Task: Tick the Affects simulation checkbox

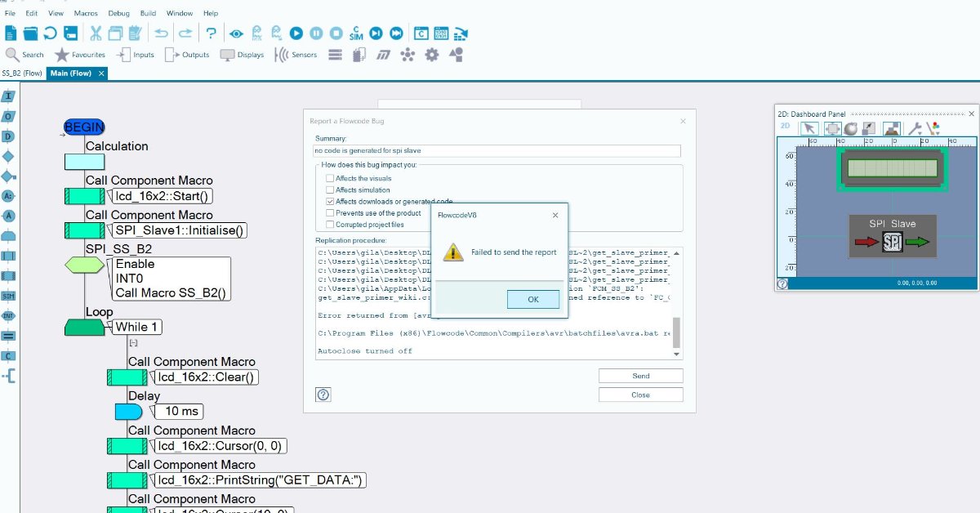Action: pyautogui.click(x=330, y=190)
